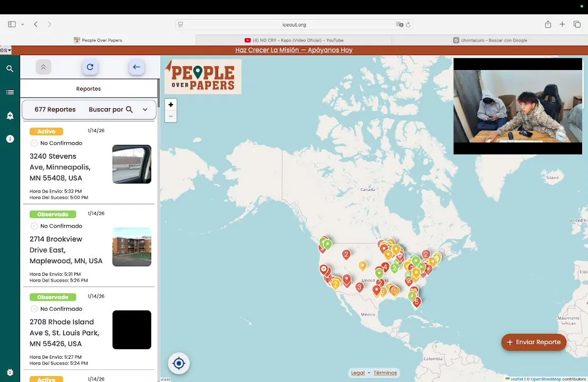Select the red cluster marker labeled 4

(385, 267)
